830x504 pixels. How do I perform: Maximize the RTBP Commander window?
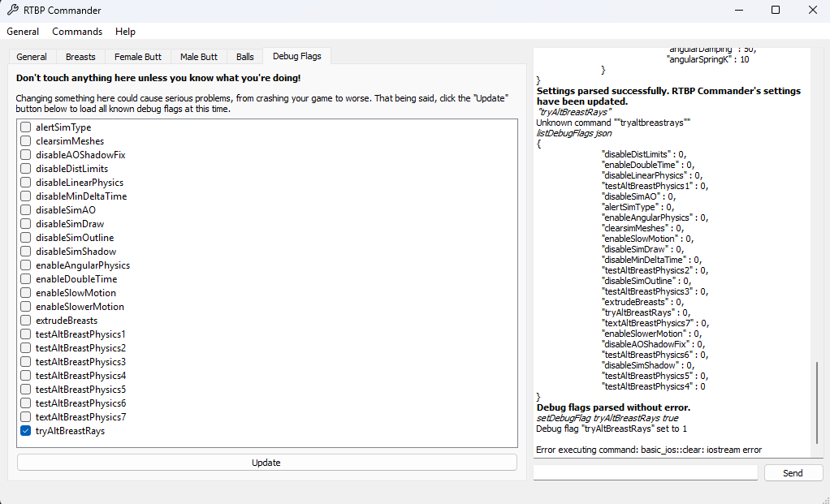pyautogui.click(x=776, y=10)
